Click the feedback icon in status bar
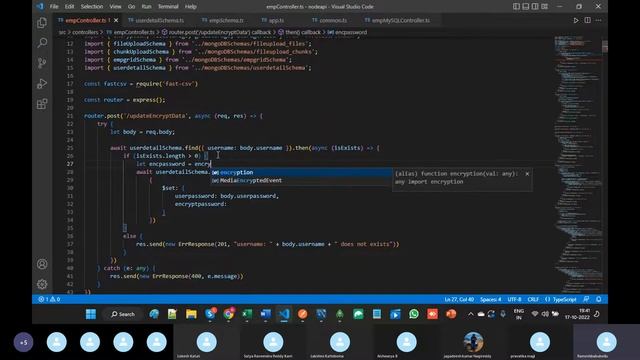Image resolution: width=640 pixels, height=360 pixels. [586, 299]
